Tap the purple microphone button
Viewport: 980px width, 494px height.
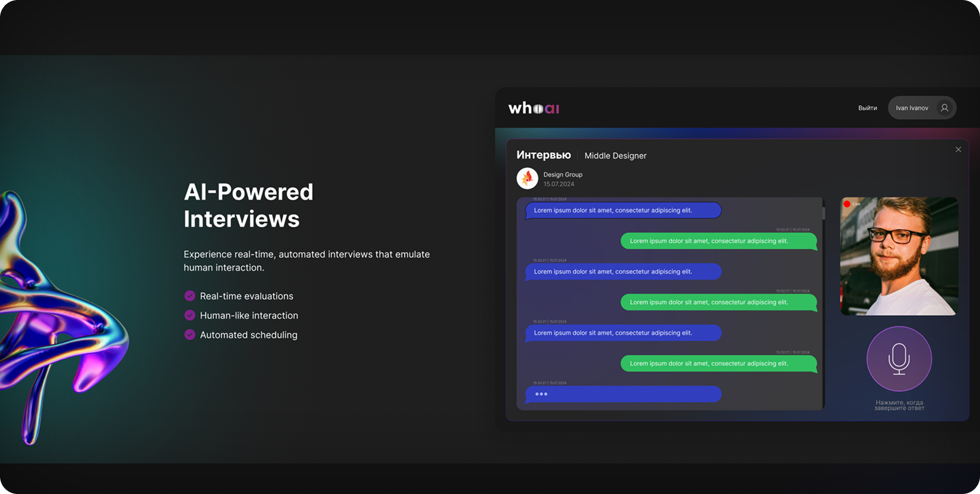point(899,359)
